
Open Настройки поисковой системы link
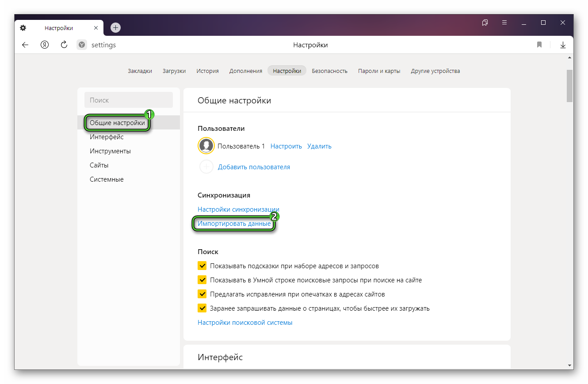(x=245, y=323)
